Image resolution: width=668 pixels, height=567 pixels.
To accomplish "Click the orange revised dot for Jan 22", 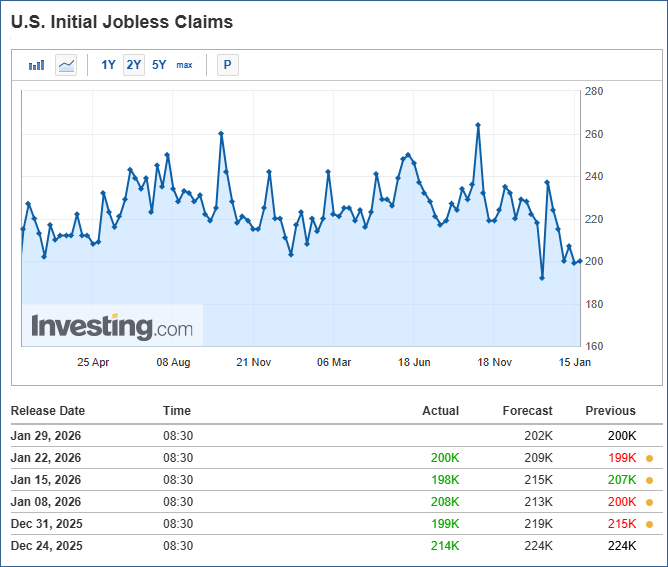I will pyautogui.click(x=649, y=458).
